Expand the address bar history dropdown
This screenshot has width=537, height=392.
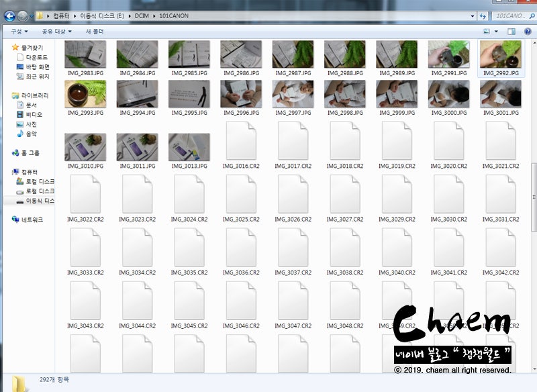click(472, 15)
